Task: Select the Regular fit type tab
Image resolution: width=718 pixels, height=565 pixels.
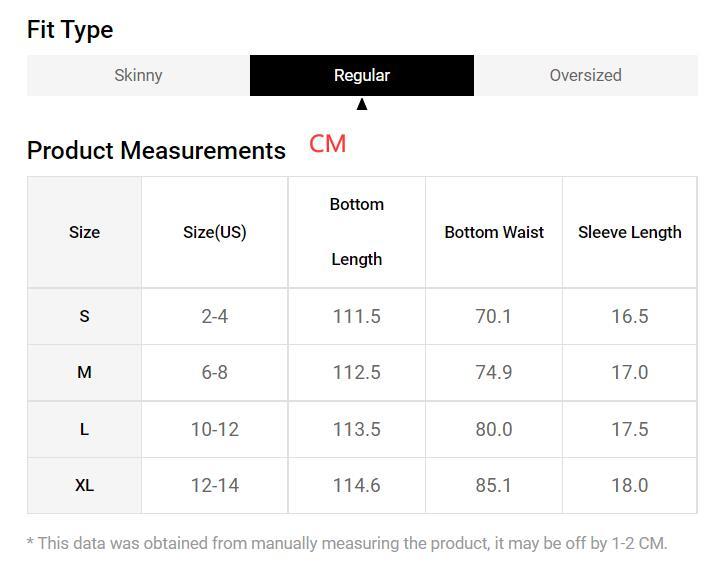Action: 361,75
